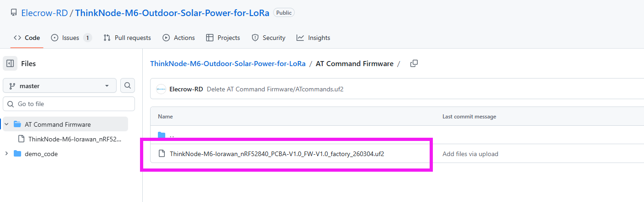Click the repository icon beside Elecrow-RD

(14, 13)
